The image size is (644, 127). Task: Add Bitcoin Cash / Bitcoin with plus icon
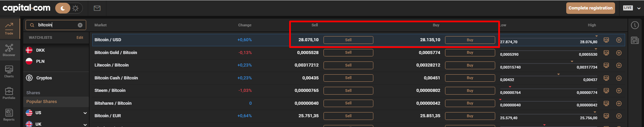[x=619, y=78]
